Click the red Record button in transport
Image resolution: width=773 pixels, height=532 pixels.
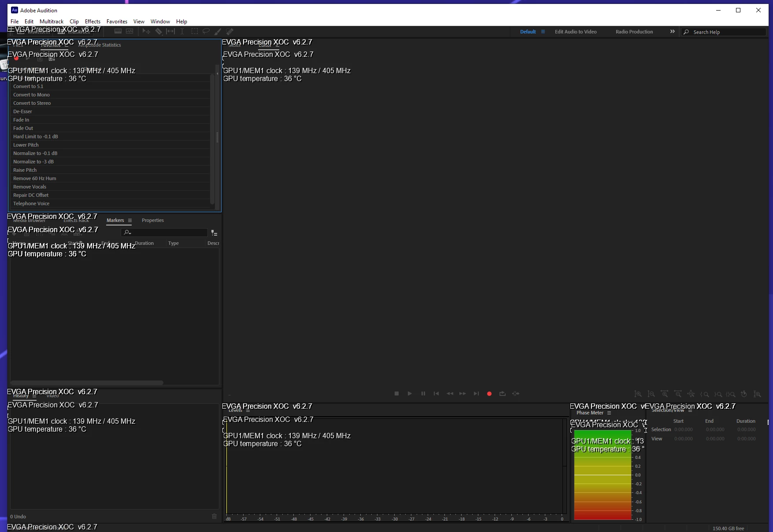[x=489, y=394]
